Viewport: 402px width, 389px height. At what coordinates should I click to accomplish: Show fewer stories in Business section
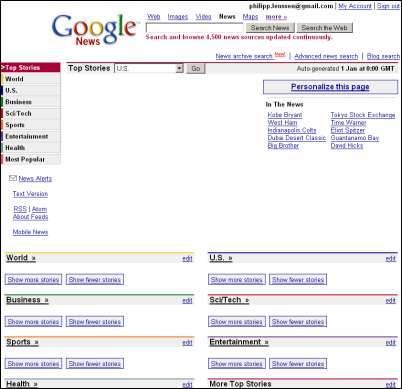point(95,321)
